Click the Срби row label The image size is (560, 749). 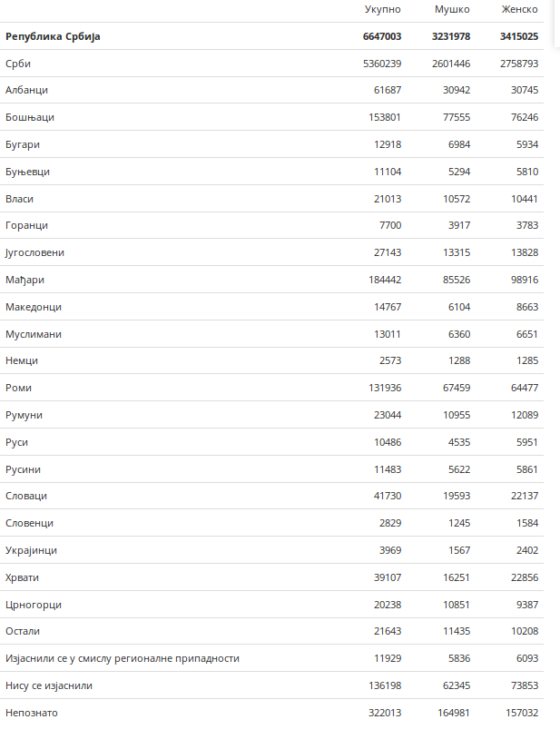(x=18, y=64)
